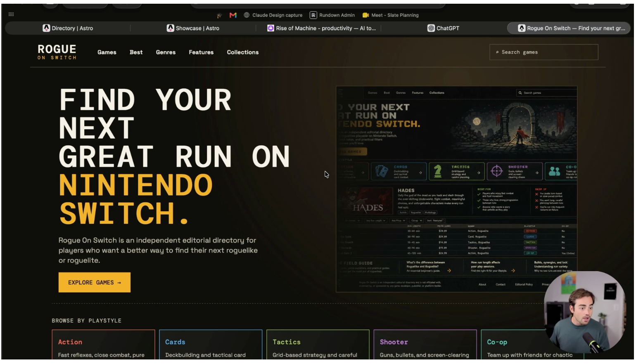Open the Action playstyle card
The height and width of the screenshot is (364, 636).
click(x=103, y=345)
